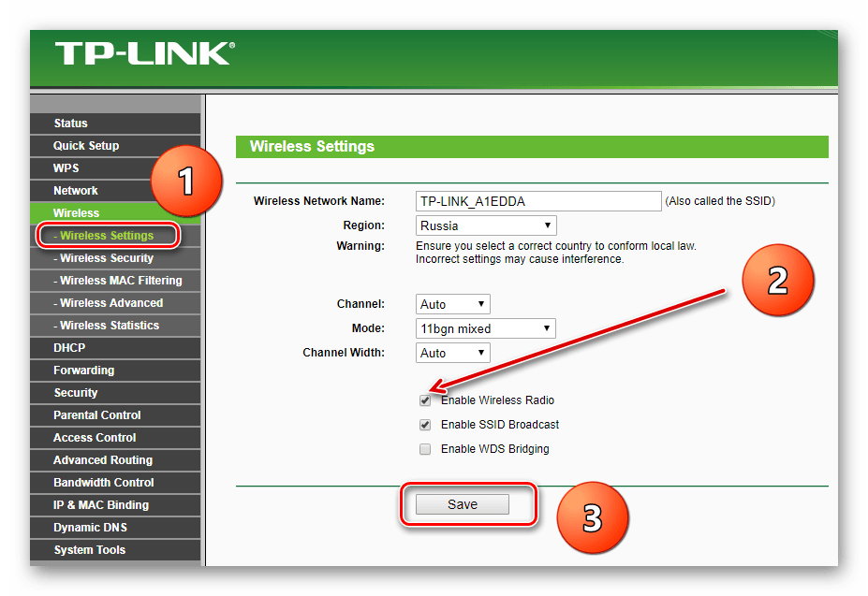Click the 'Enable WDS Bridging' label text
The height and width of the screenshot is (596, 868).
(x=495, y=449)
